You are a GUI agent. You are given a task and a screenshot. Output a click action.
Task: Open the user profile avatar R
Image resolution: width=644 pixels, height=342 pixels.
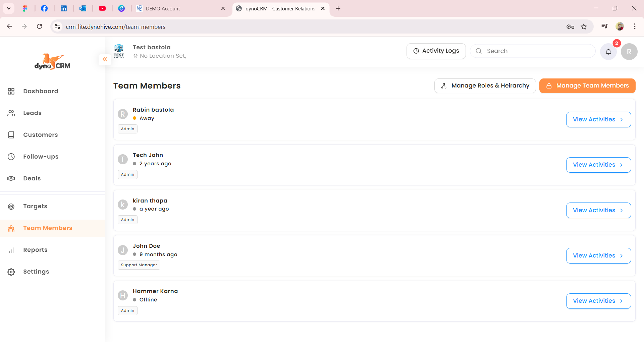pos(629,52)
